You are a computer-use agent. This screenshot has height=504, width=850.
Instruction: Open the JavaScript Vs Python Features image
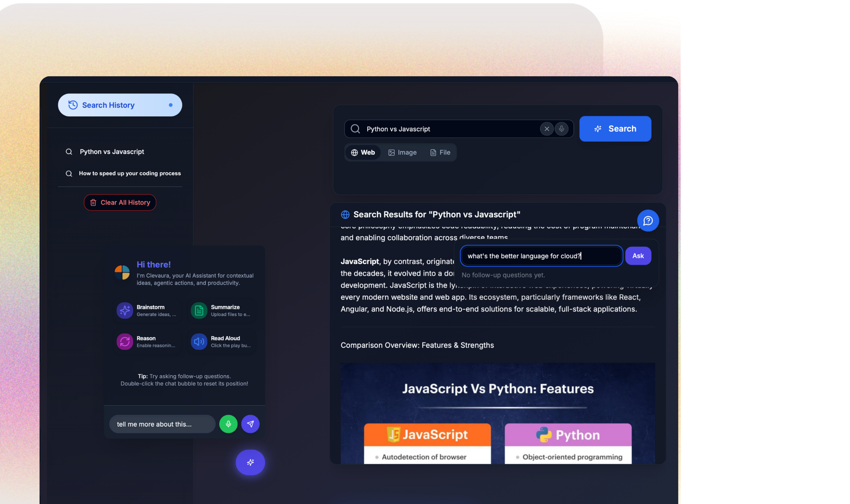498,413
